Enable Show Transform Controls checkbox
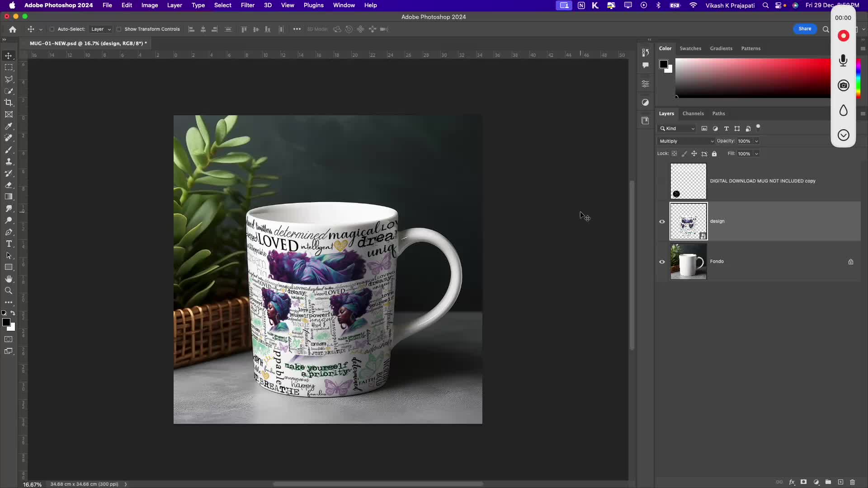This screenshot has height=488, width=868. tap(119, 29)
